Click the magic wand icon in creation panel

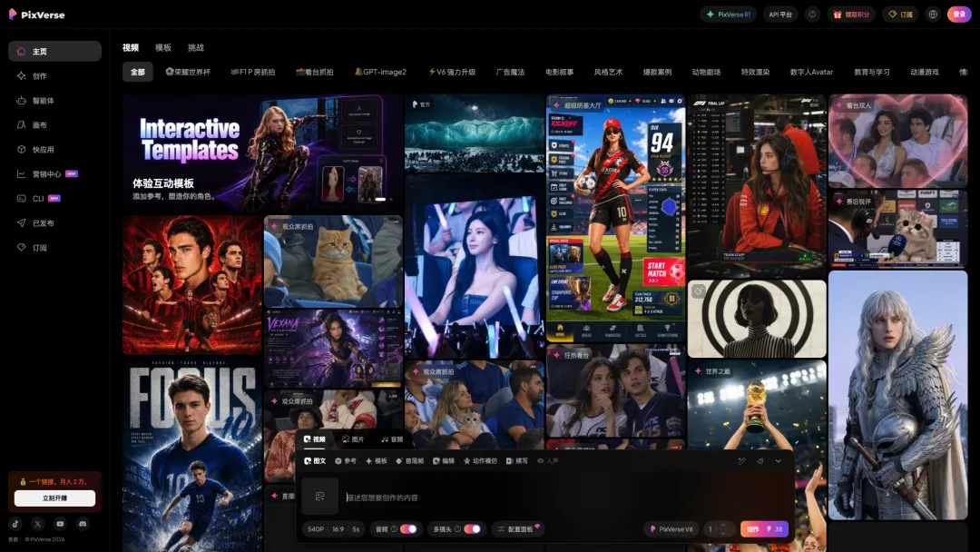pyautogui.click(x=742, y=460)
